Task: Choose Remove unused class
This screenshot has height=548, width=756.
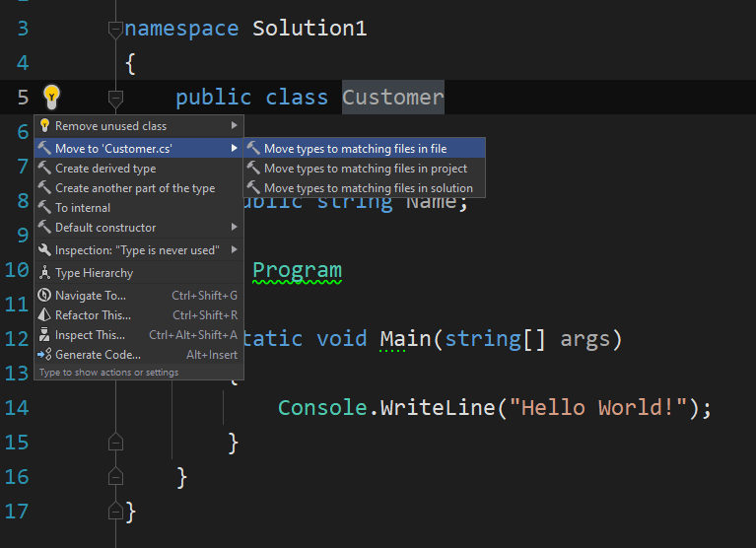Action: click(139, 126)
